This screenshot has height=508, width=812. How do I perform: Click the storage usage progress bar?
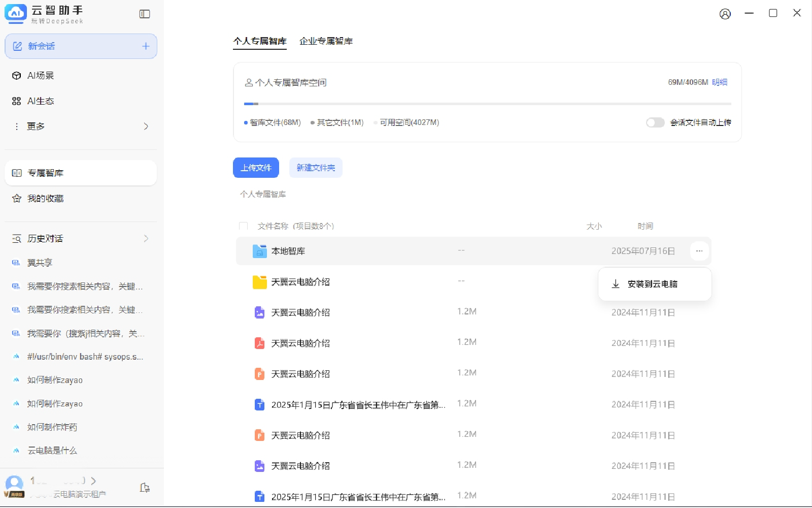[x=487, y=104]
